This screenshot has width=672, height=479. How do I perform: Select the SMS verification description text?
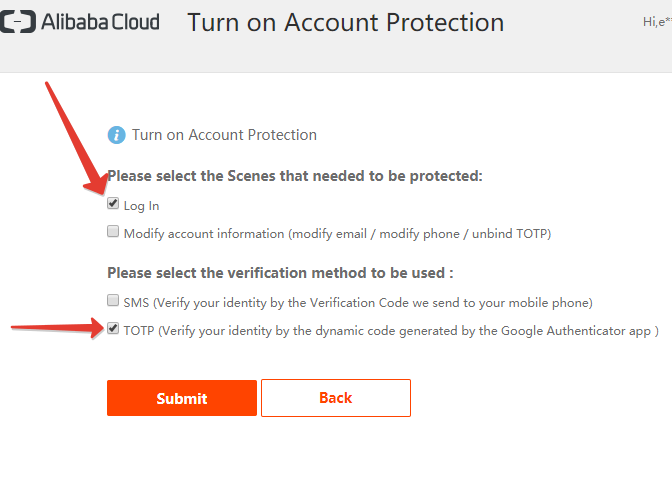[x=358, y=302]
